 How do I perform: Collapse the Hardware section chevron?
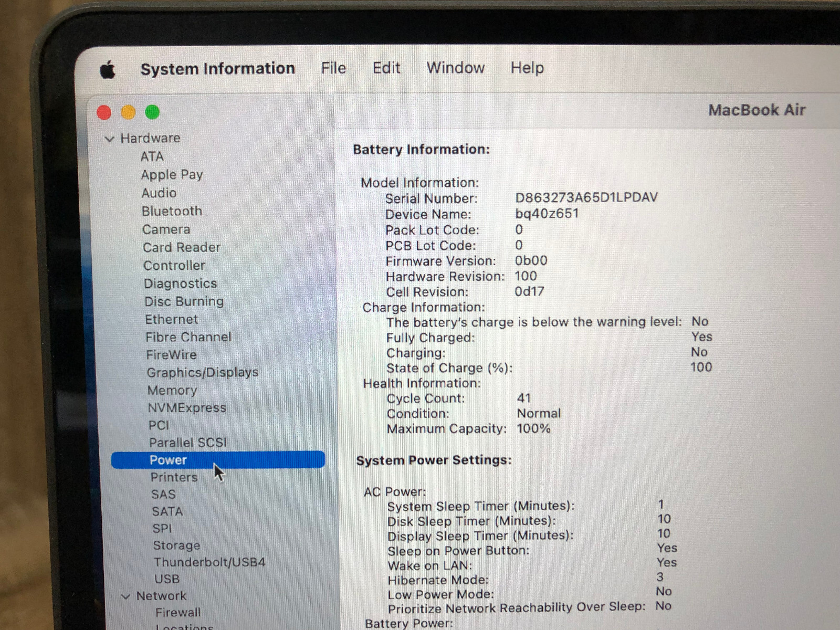pos(110,139)
